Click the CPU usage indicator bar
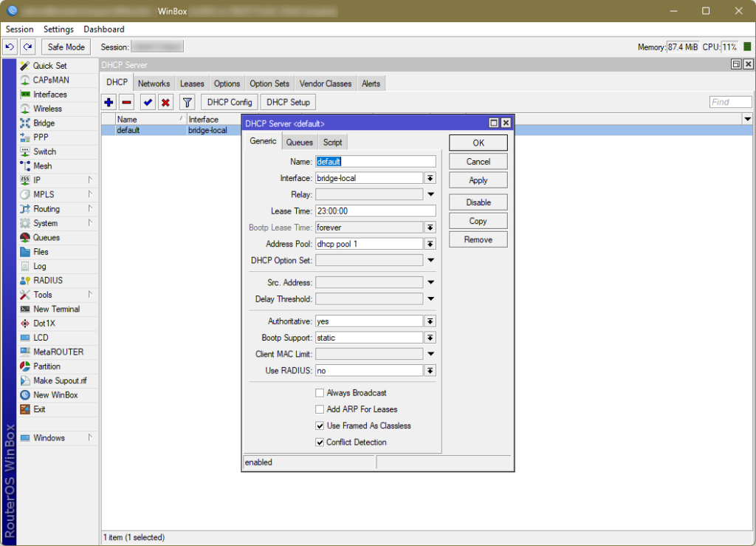The height and width of the screenshot is (546, 756). 748,46
